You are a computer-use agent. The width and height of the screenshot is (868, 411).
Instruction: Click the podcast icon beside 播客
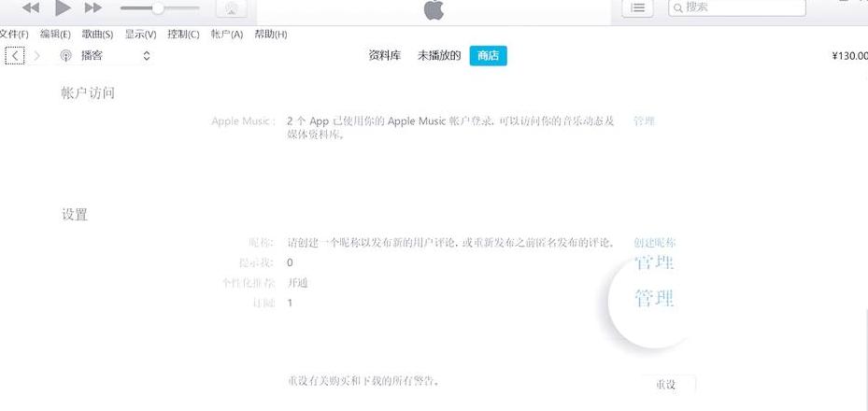pyautogui.click(x=66, y=55)
